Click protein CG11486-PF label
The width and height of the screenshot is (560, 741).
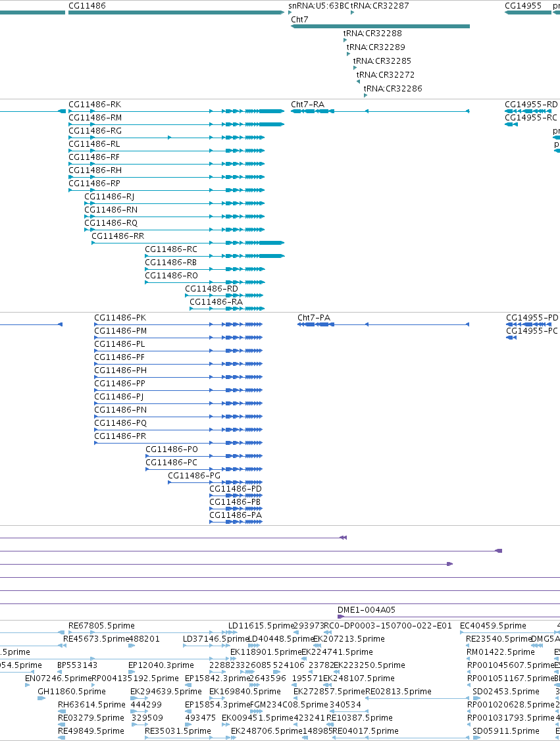(120, 357)
